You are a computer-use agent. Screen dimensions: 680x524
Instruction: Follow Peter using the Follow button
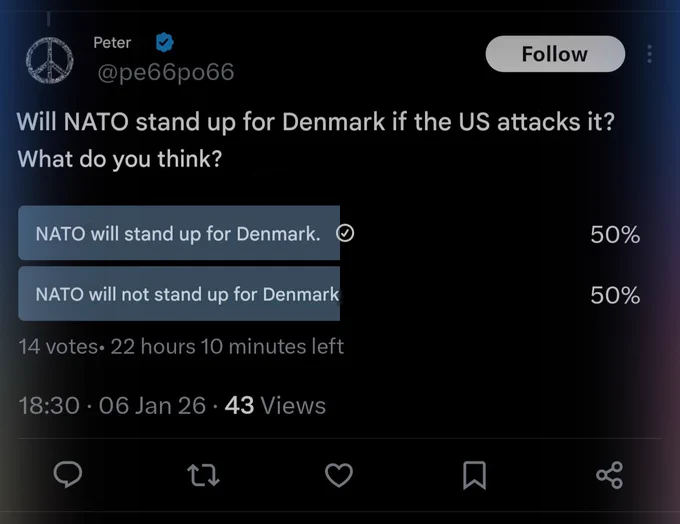click(555, 54)
